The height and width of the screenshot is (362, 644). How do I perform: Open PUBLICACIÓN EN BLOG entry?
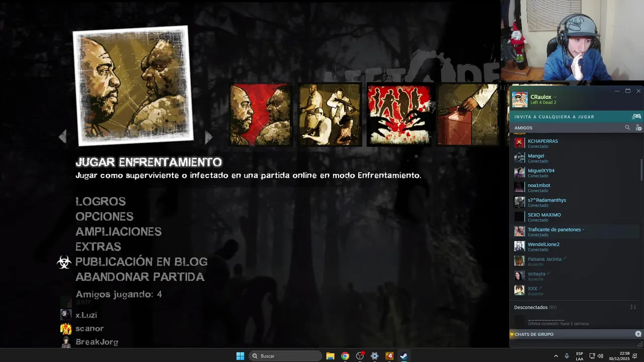[141, 262]
